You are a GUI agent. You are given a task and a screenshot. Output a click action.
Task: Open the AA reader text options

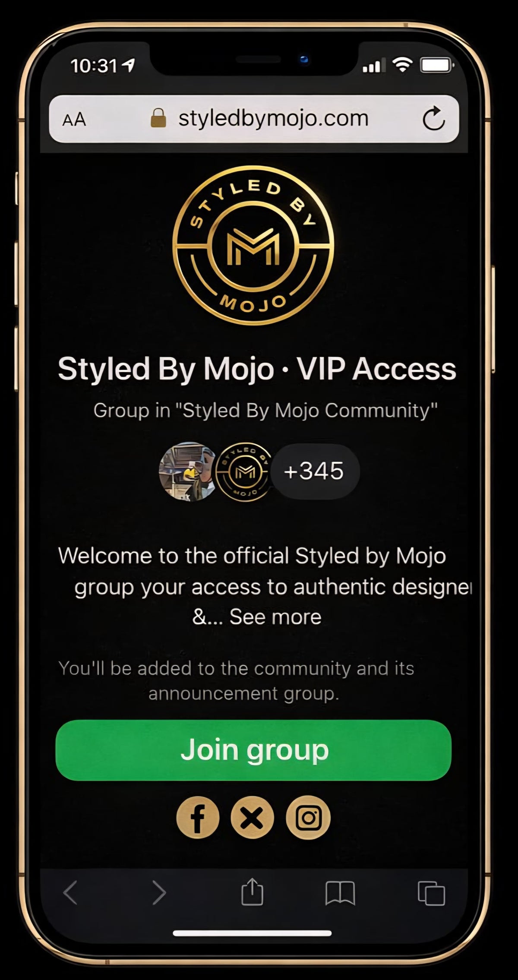74,120
